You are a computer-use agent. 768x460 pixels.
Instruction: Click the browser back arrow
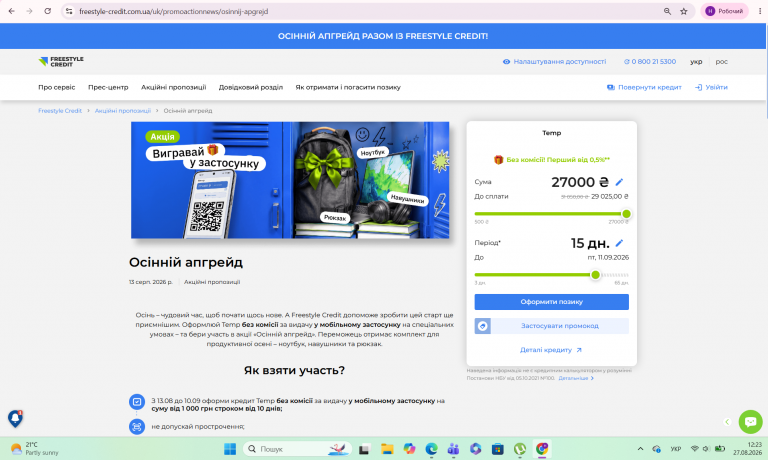coord(11,11)
